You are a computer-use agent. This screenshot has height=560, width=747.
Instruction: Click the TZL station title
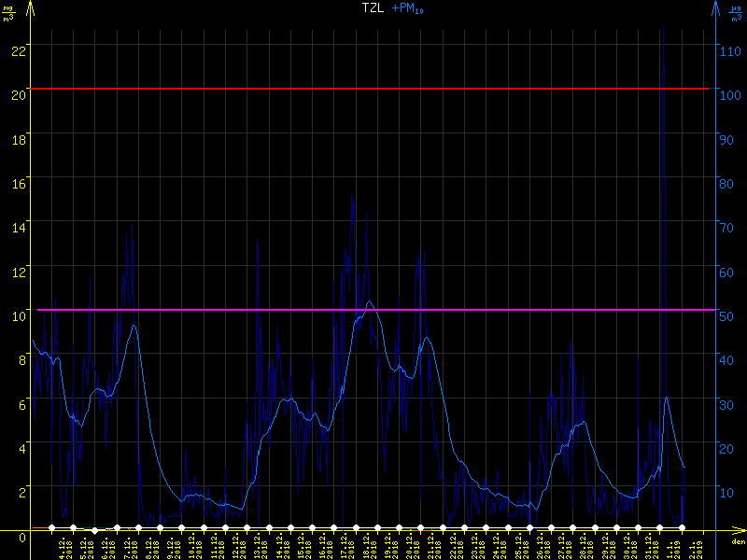coord(373,7)
